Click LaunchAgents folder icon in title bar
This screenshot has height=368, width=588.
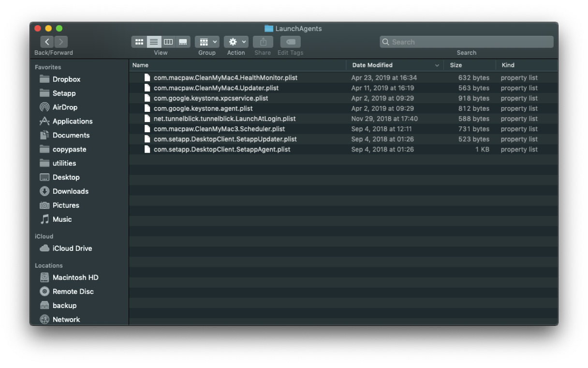[269, 29]
